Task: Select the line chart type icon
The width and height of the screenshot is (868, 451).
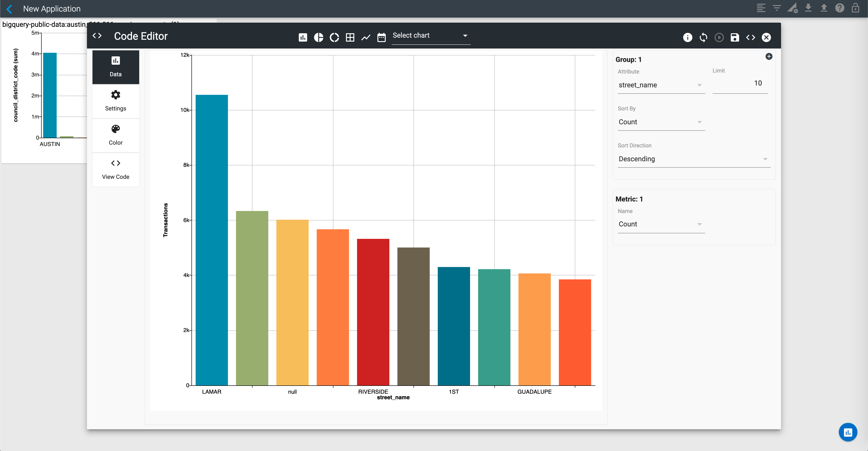Action: 366,37
